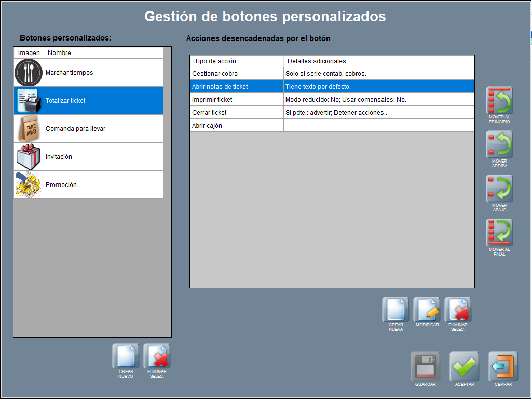This screenshot has height=399, width=532.
Task: Save changes with the Guardar floppy icon
Action: click(425, 367)
